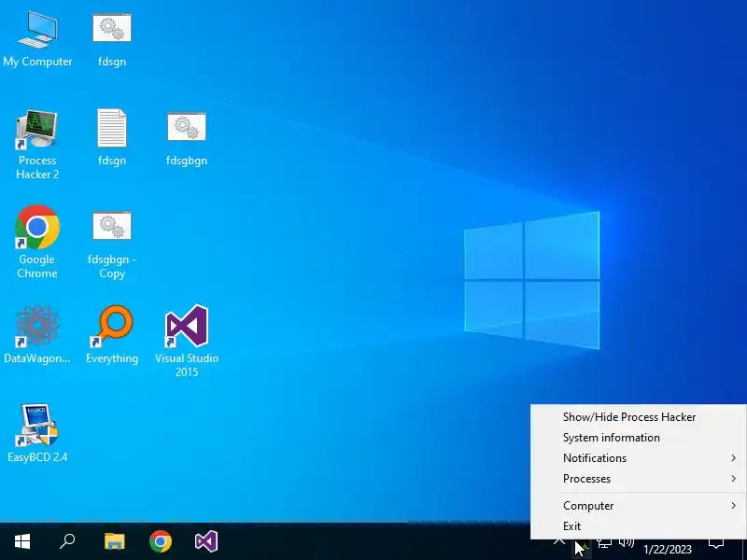Screen dimensions: 747x560
Task: Select the Visual Studio 2015 desktop shortcut
Action: (x=187, y=341)
